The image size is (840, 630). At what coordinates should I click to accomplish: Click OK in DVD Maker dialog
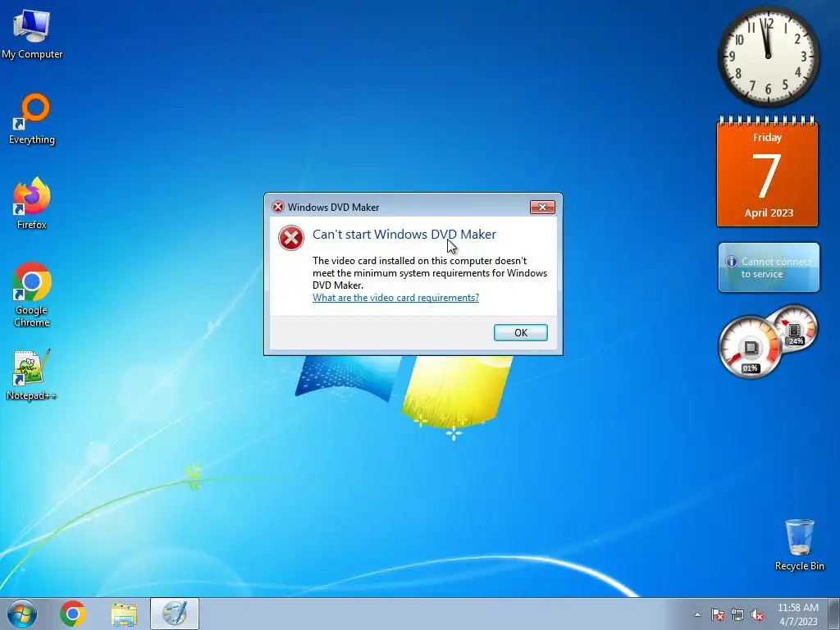[520, 333]
